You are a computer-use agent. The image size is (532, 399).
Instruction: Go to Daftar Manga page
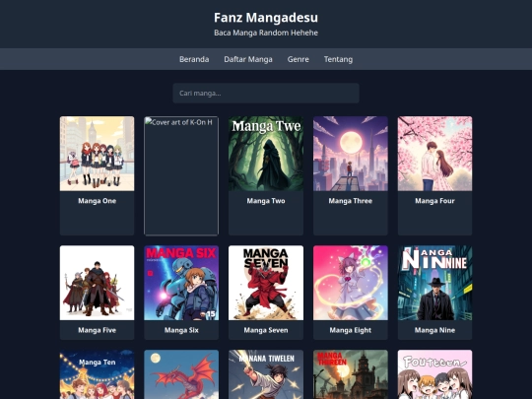tap(248, 59)
